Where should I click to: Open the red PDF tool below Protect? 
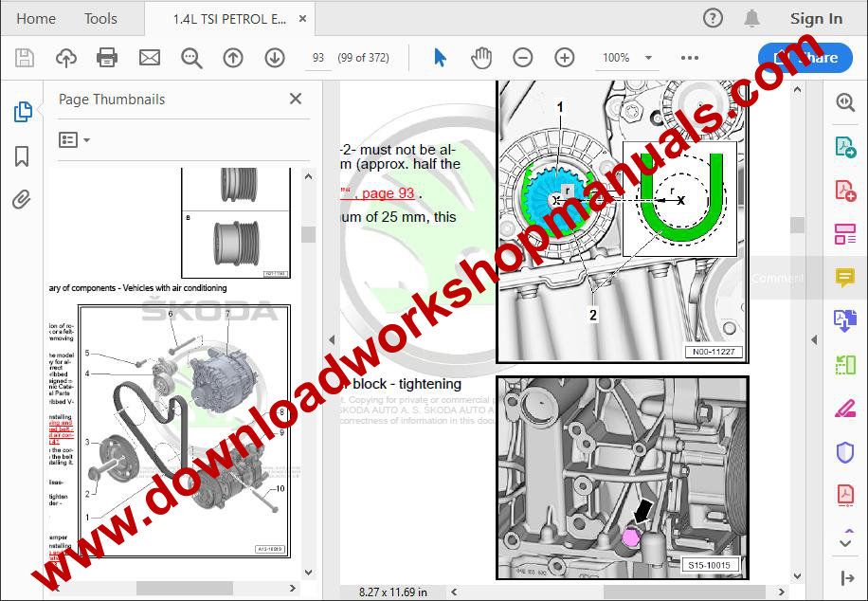(x=845, y=495)
